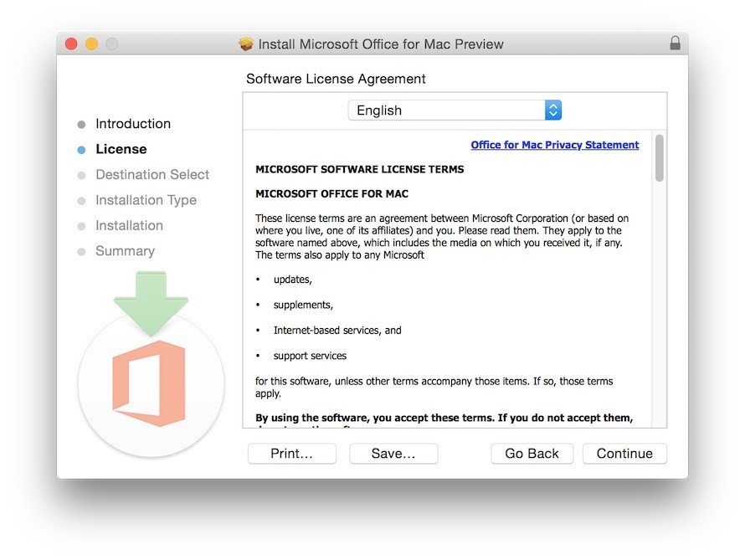Viewport: 745px width, 560px height.
Task: Click the Office logo with green download arrow
Action: click(151, 364)
